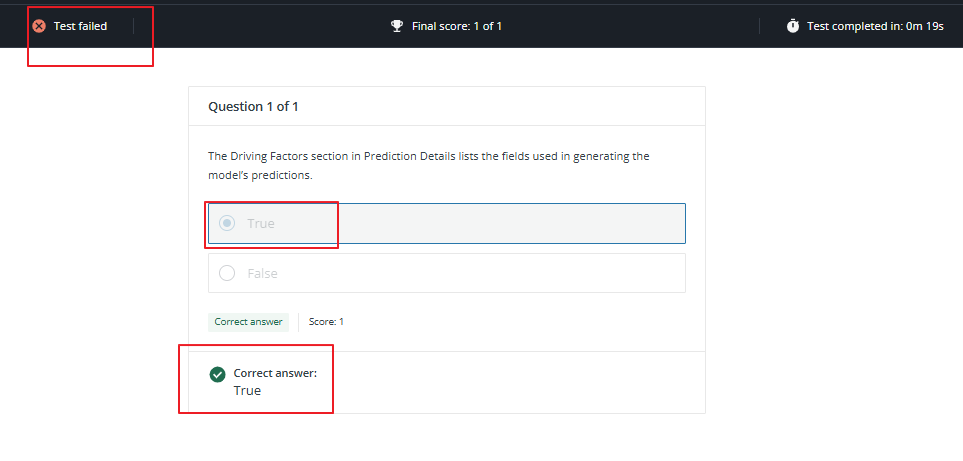
Task: Click empty right area of True answer row
Action: [550, 223]
